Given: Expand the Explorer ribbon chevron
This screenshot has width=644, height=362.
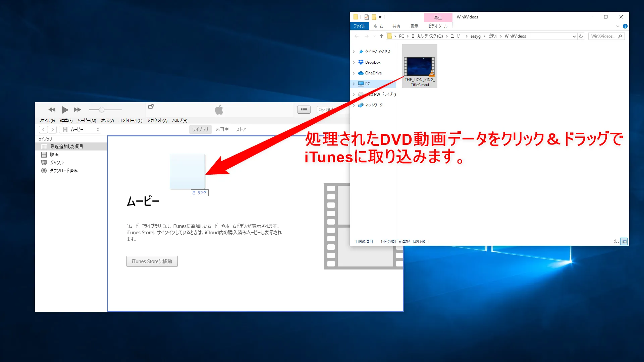Looking at the screenshot, I should click(618, 26).
